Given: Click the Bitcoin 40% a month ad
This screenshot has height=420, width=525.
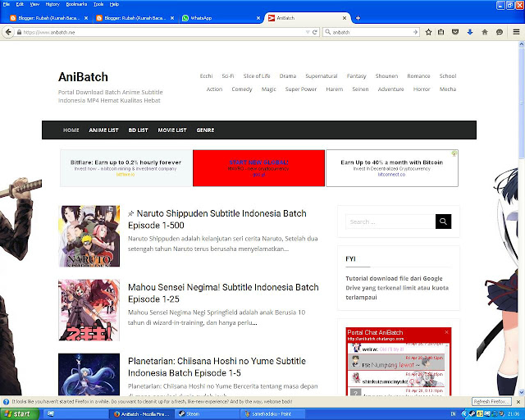Looking at the screenshot, I should [x=392, y=168].
